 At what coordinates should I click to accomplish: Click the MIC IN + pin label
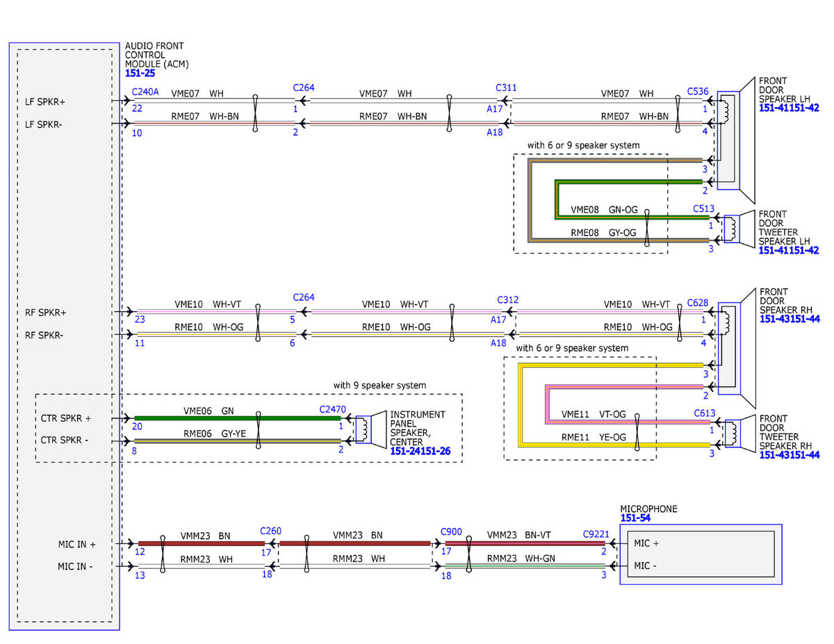tap(76, 544)
